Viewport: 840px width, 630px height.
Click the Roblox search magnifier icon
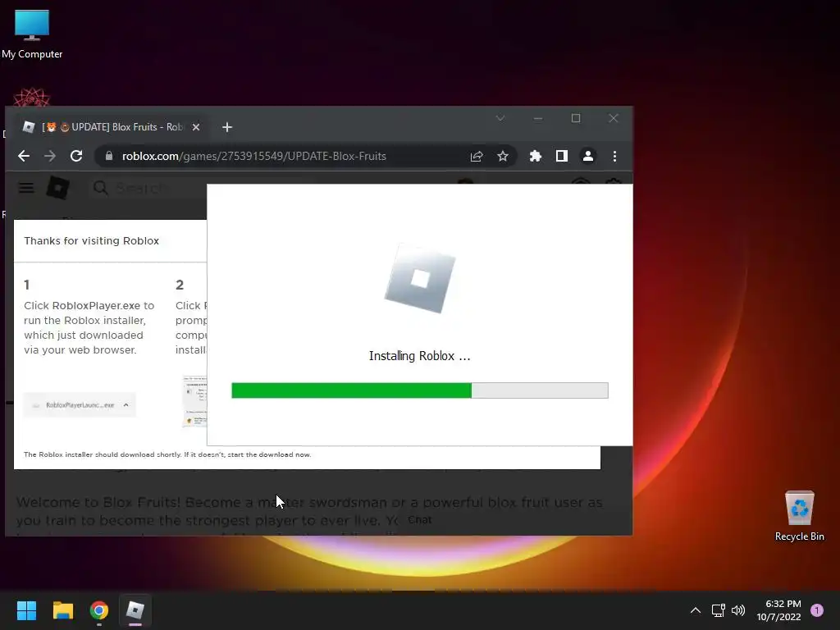tap(100, 188)
